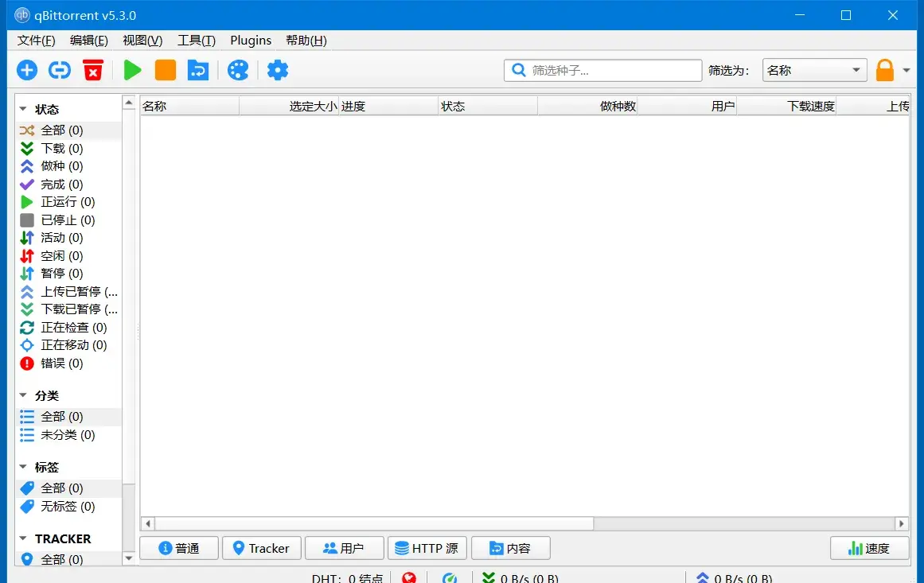This screenshot has height=583, width=924.
Task: Click torrent list scroll right arrow
Action: 902,523
